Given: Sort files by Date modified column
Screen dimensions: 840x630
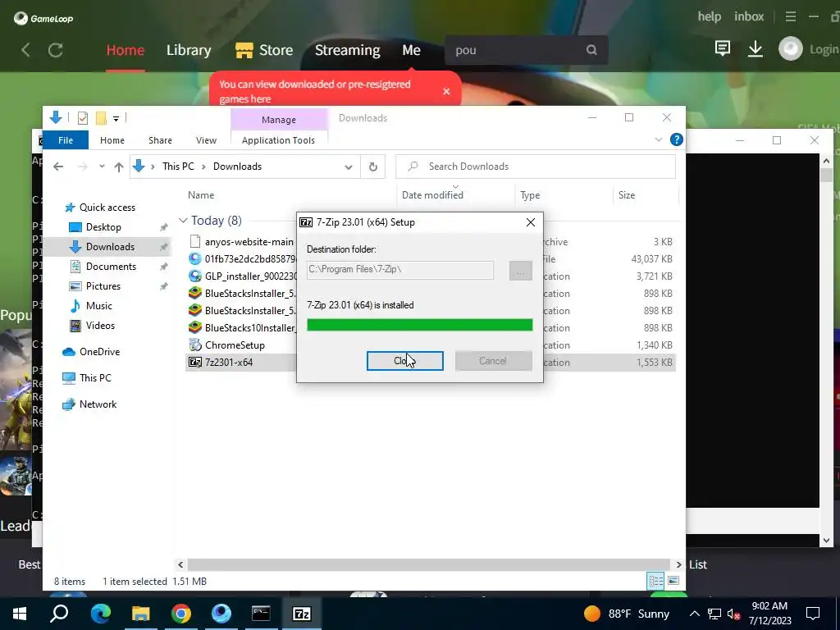Looking at the screenshot, I should pos(432,195).
